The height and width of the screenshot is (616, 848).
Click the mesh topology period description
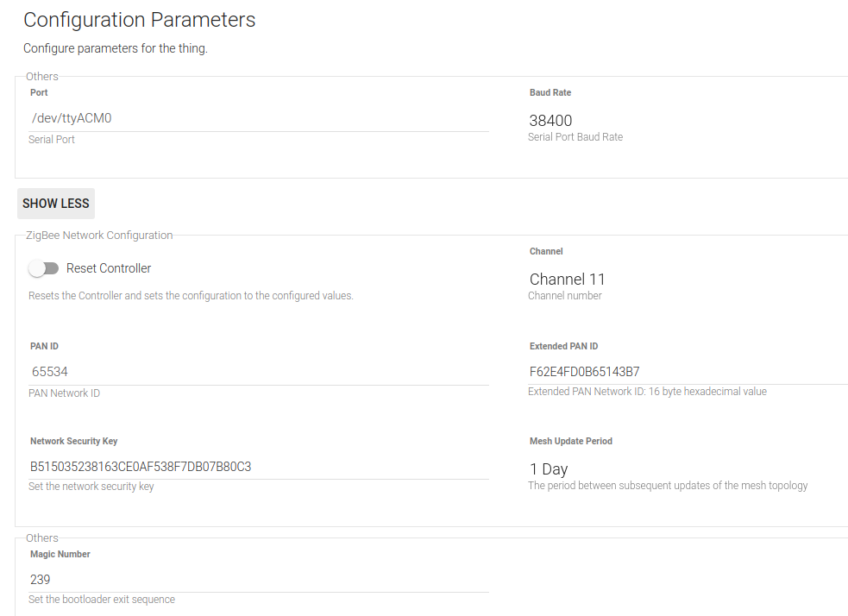[x=668, y=486]
